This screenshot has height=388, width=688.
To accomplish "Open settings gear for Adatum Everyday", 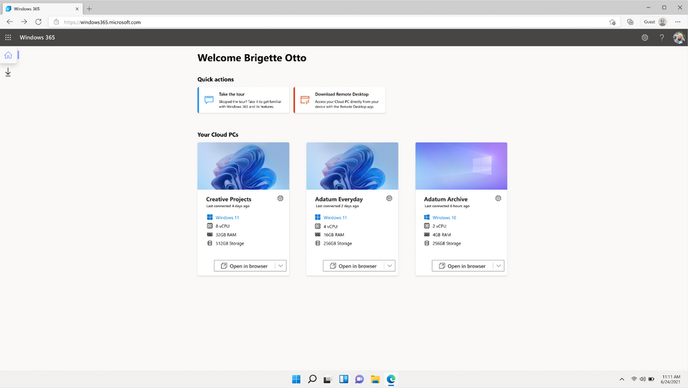I will coord(389,198).
